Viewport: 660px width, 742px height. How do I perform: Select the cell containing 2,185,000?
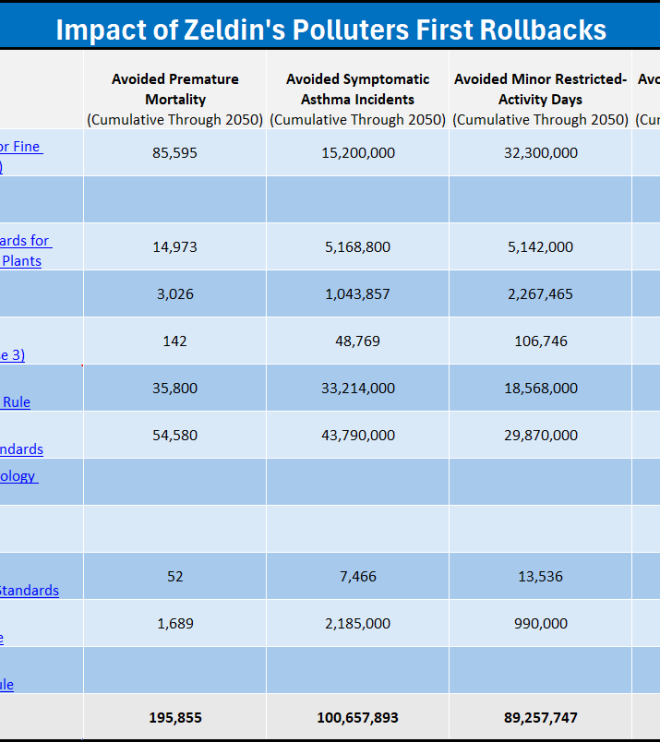pos(358,623)
